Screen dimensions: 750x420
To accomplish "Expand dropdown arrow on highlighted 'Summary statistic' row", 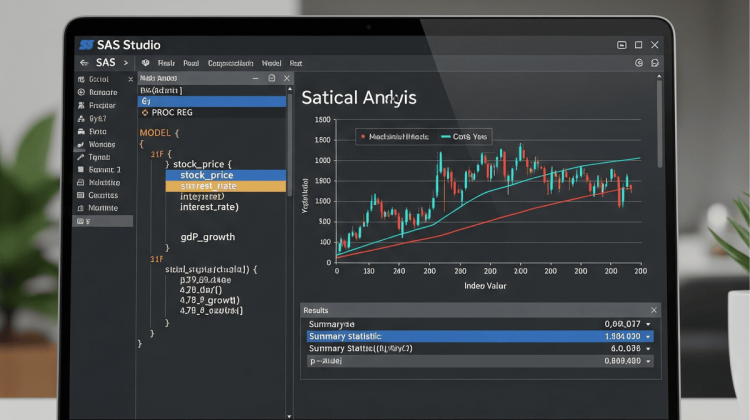I will pos(648,337).
